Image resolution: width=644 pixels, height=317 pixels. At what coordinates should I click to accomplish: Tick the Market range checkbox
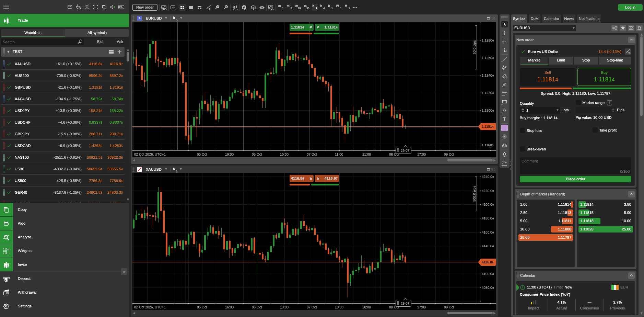pyautogui.click(x=578, y=103)
